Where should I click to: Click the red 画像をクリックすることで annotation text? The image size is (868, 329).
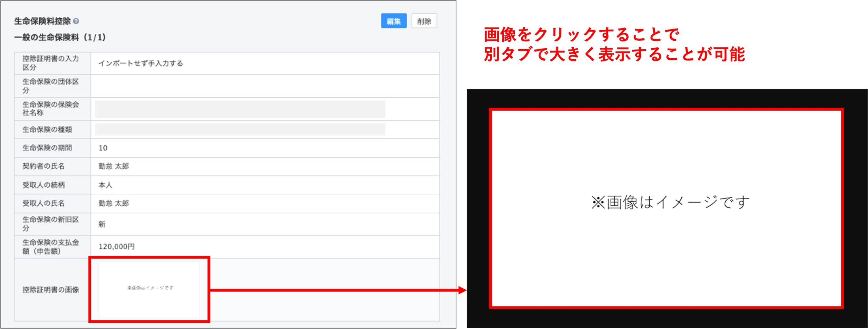tap(581, 35)
